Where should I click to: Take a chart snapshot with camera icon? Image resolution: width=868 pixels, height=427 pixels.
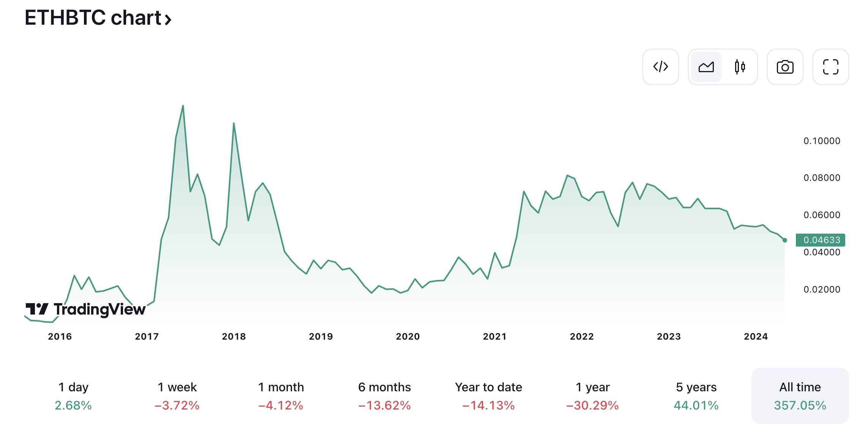click(785, 67)
